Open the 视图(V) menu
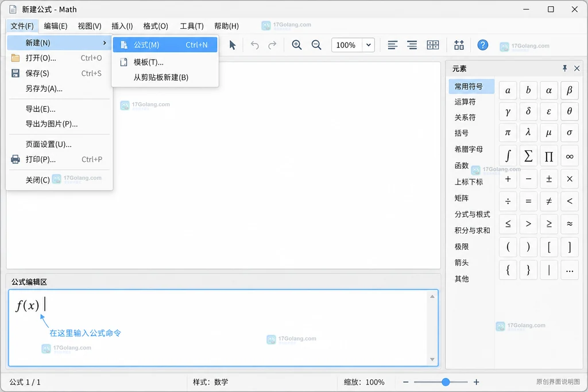Screen dimensions: 588x392 pyautogui.click(x=90, y=26)
